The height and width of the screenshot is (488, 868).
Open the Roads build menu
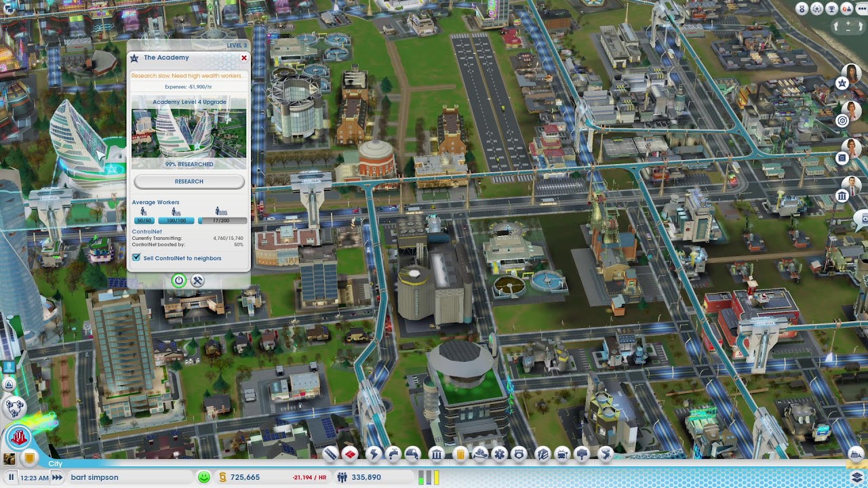point(330,454)
